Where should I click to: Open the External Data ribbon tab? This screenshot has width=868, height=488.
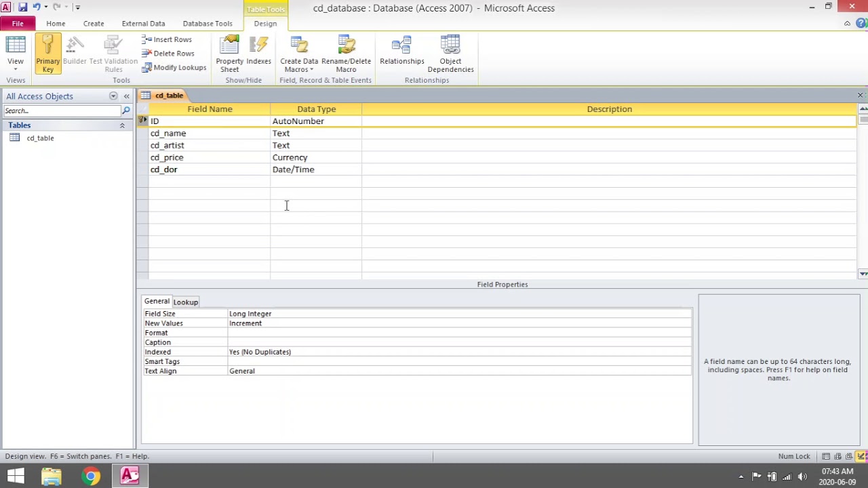143,24
